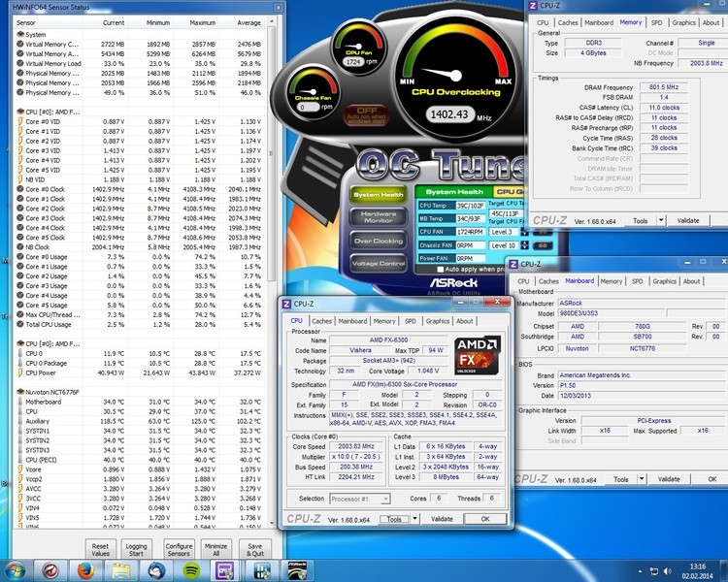Open Hardware Monitor in OC Tuner
The image size is (728, 582).
click(x=379, y=217)
